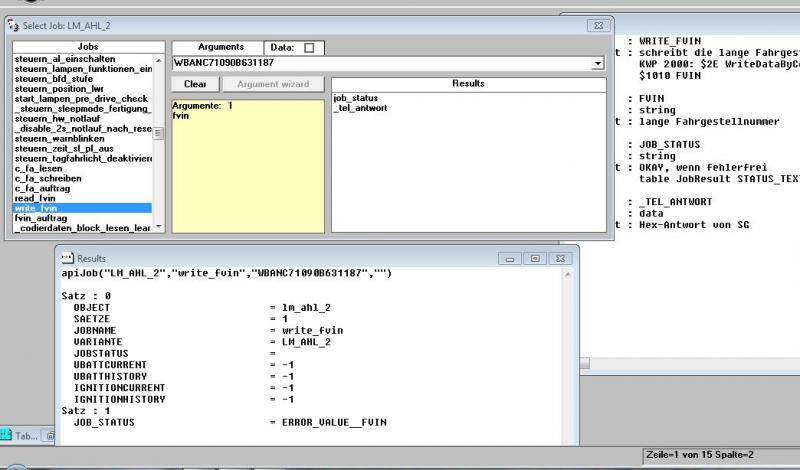
Task: Select _tel_antwort result entry
Action: (x=360, y=107)
